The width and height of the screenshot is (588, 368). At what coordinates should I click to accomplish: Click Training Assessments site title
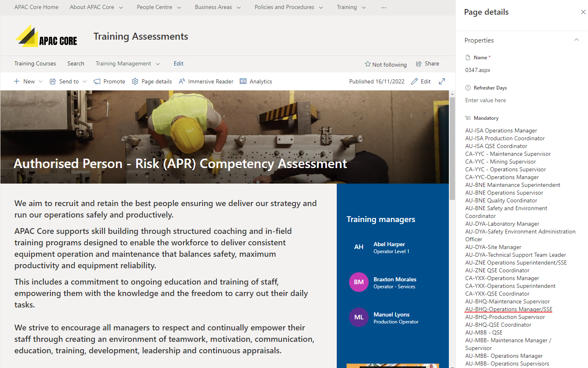click(141, 36)
